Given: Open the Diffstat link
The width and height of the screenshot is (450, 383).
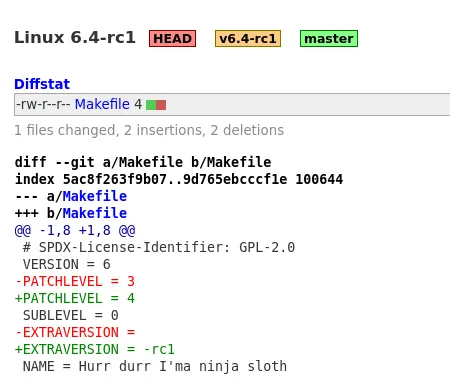Looking at the screenshot, I should (42, 84).
